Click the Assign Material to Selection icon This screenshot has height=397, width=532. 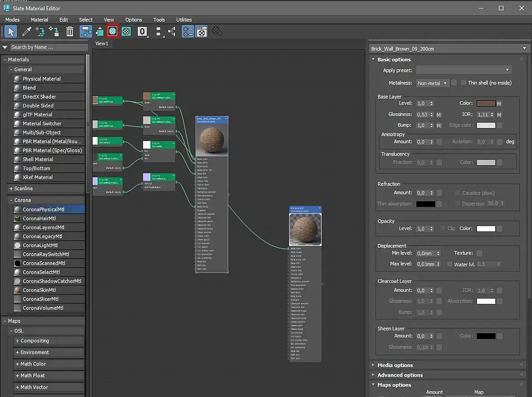[x=54, y=31]
